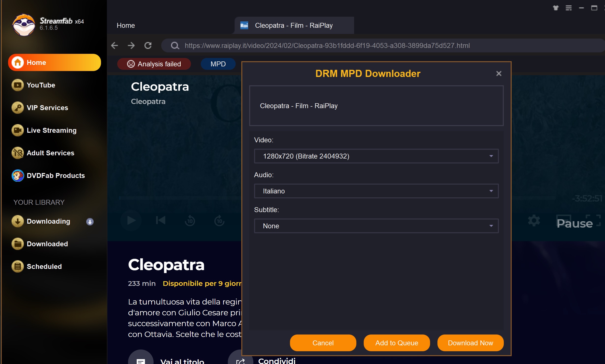Image resolution: width=605 pixels, height=364 pixels.
Task: Open the Video resolution dropdown
Action: (376, 156)
